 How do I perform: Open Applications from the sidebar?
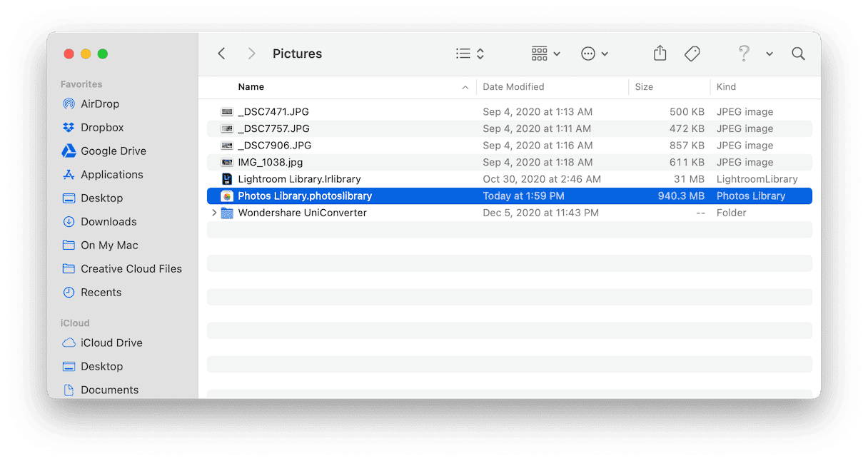point(111,174)
